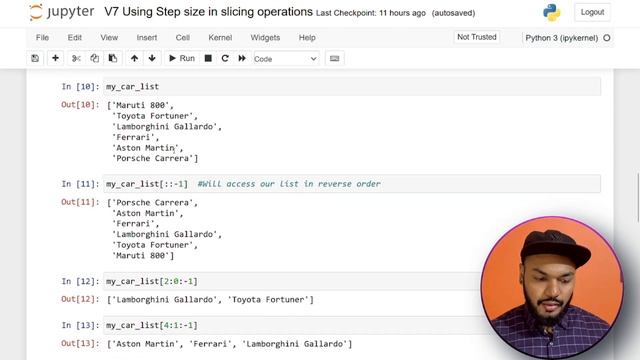Restart kernel and run all cells

pos(242,58)
